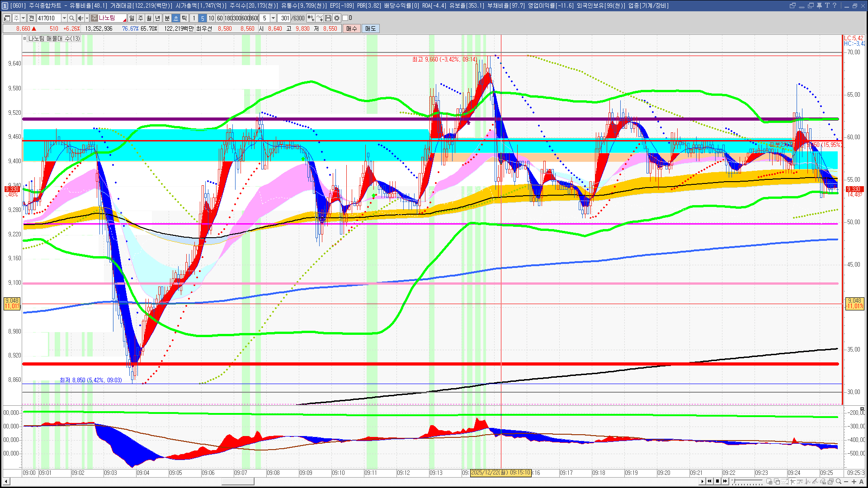Select the 분 (minute) chart period
The image size is (868, 488).
point(167,18)
